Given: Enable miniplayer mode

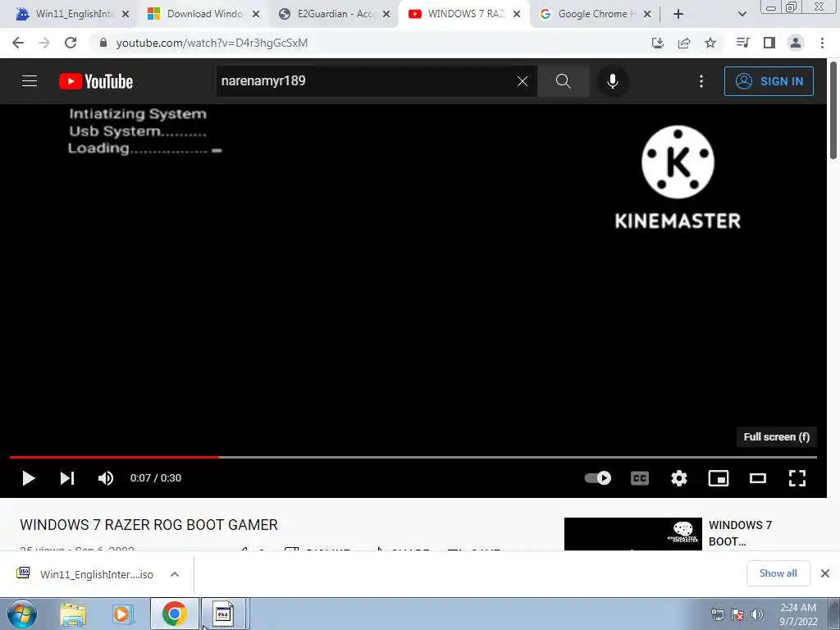Looking at the screenshot, I should pyautogui.click(x=719, y=478).
